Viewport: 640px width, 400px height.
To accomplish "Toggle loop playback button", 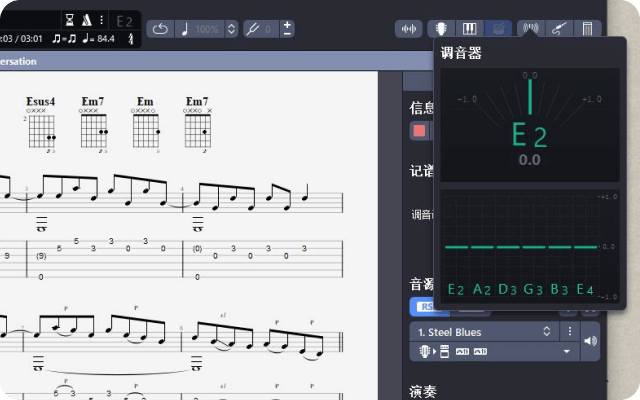I will [161, 29].
